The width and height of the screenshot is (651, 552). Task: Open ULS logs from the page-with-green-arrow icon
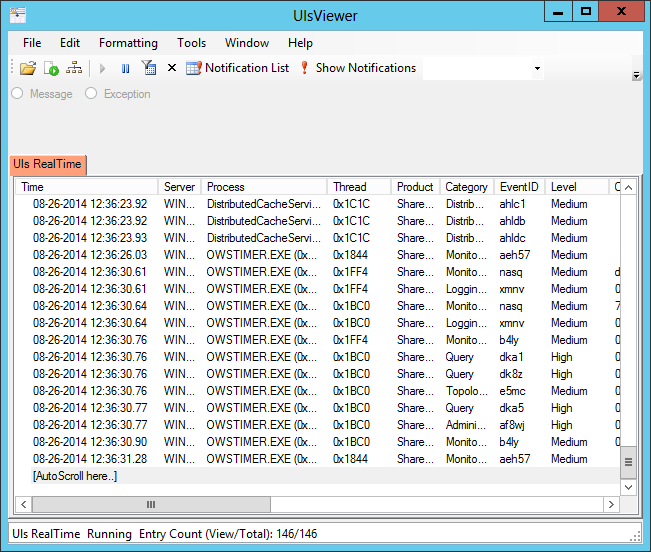[x=51, y=68]
